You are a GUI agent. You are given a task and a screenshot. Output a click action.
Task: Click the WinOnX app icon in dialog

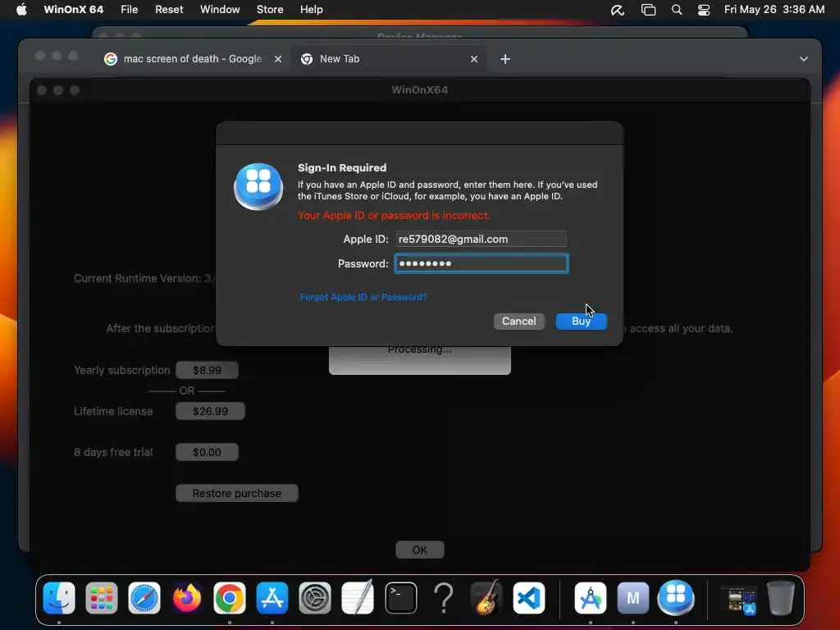pos(258,186)
